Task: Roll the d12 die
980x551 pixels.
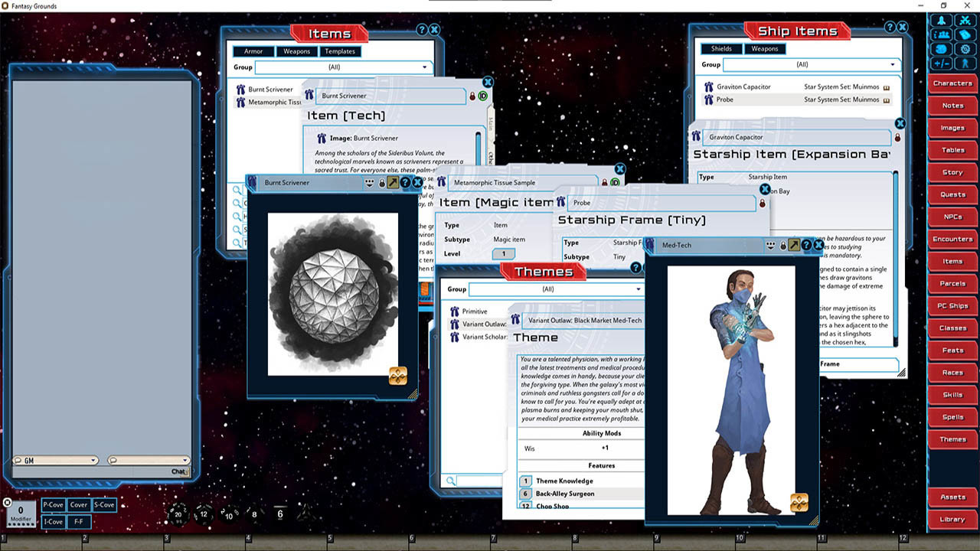Action: [x=204, y=514]
